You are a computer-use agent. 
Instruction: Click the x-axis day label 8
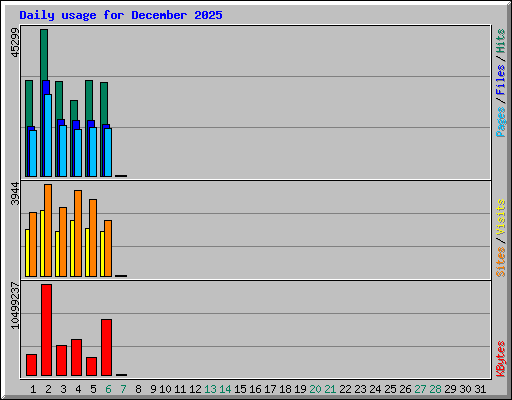tap(138, 389)
